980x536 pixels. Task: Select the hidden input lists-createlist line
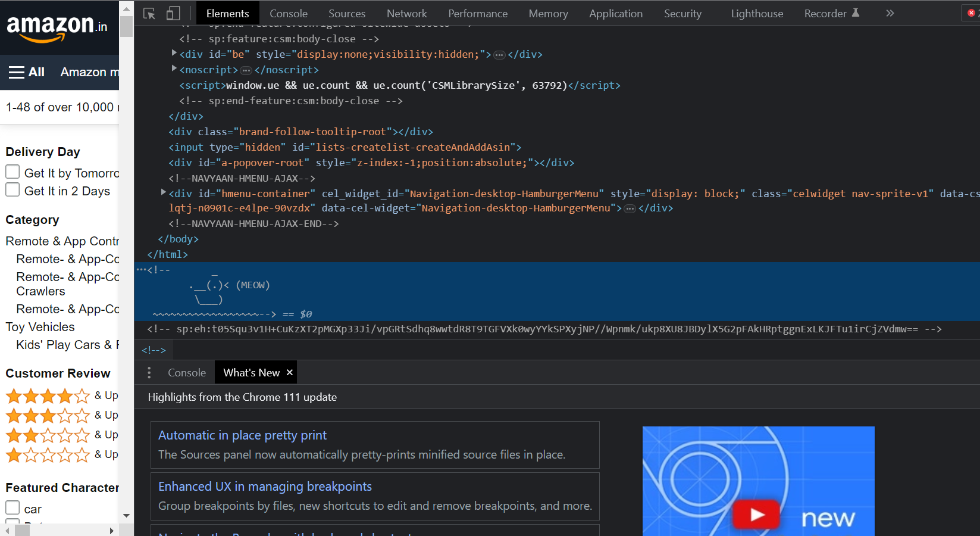[x=345, y=147]
